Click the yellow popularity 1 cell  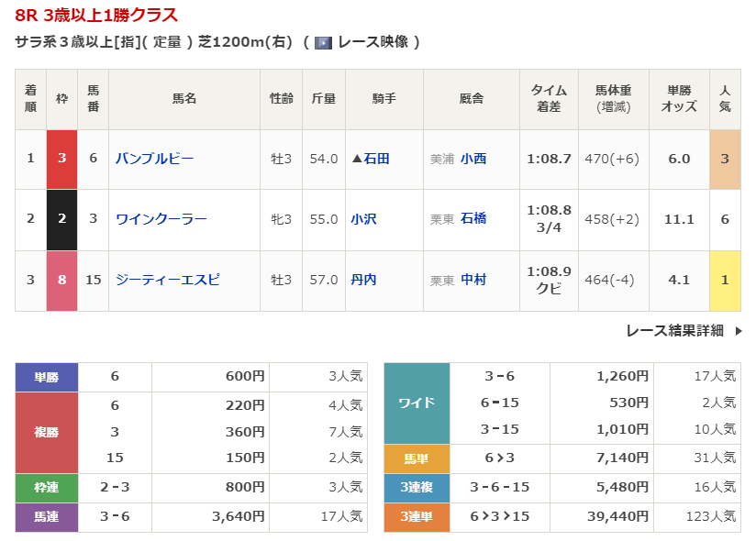pos(725,280)
